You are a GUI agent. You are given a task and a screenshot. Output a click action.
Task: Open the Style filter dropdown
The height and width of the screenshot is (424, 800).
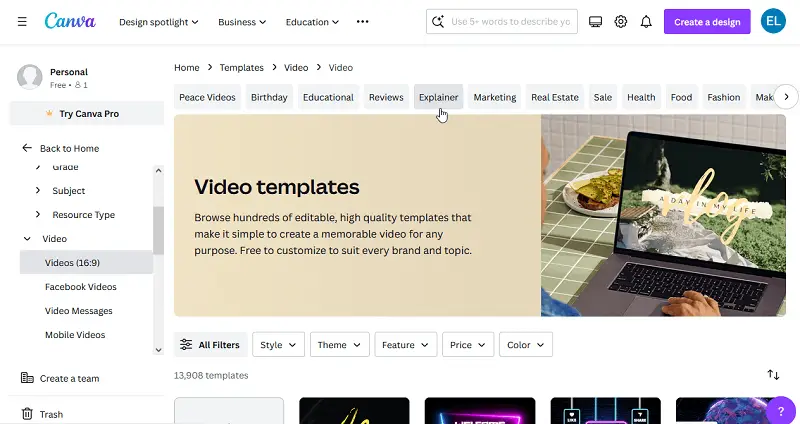tap(278, 344)
